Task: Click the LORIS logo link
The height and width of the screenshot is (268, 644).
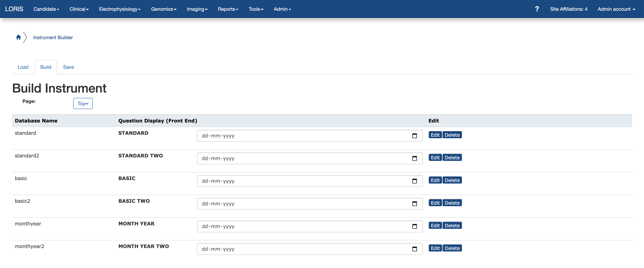Action: click(x=14, y=9)
